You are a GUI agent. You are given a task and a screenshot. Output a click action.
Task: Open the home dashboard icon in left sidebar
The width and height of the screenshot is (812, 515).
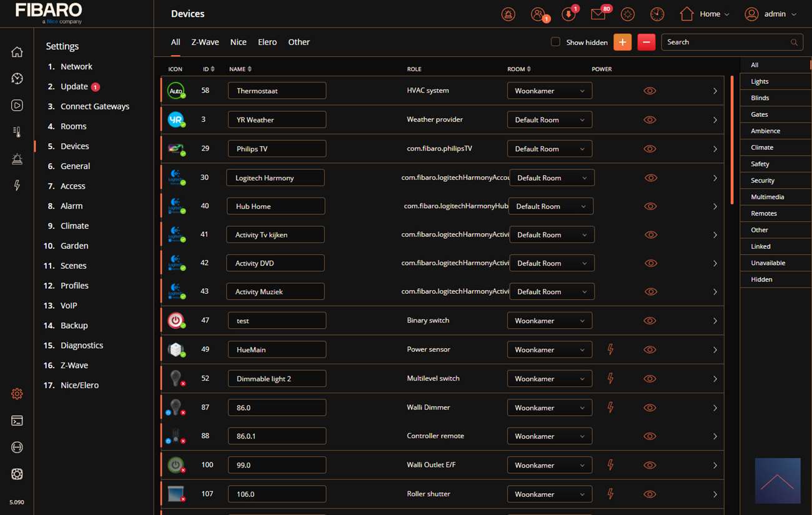coord(17,52)
